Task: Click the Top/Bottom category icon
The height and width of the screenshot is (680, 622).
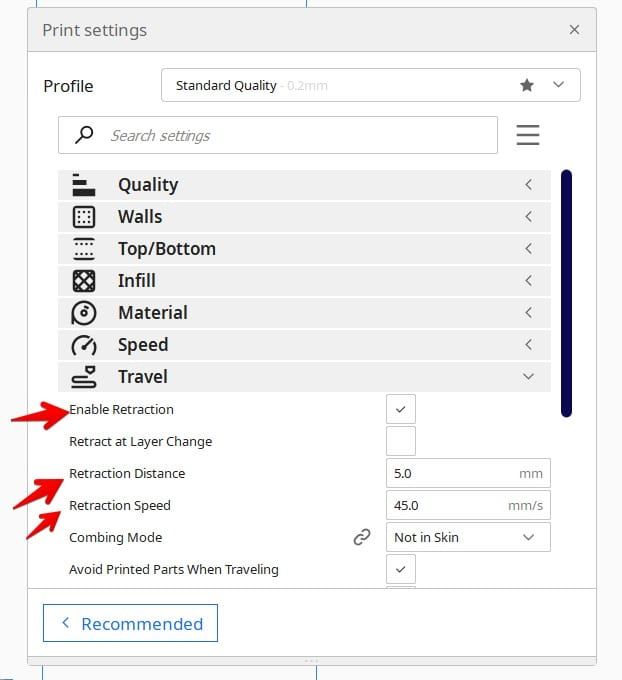Action: 84,249
